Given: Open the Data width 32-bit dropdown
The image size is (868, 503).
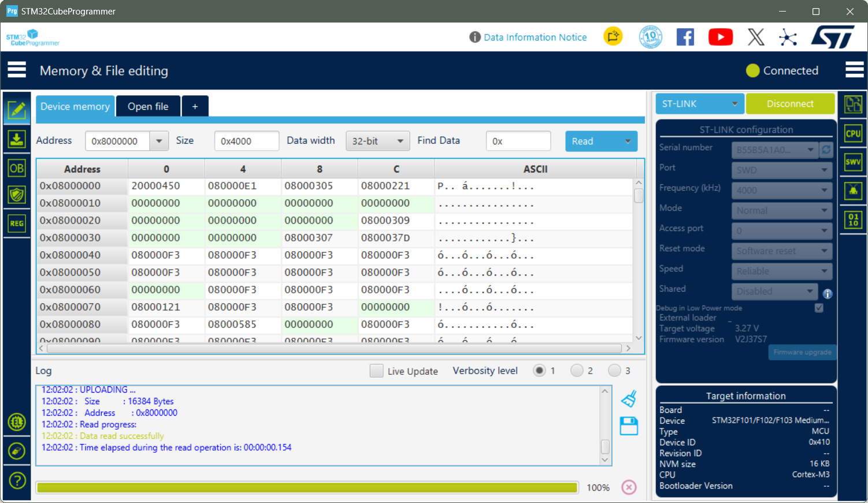Looking at the screenshot, I should 377,141.
